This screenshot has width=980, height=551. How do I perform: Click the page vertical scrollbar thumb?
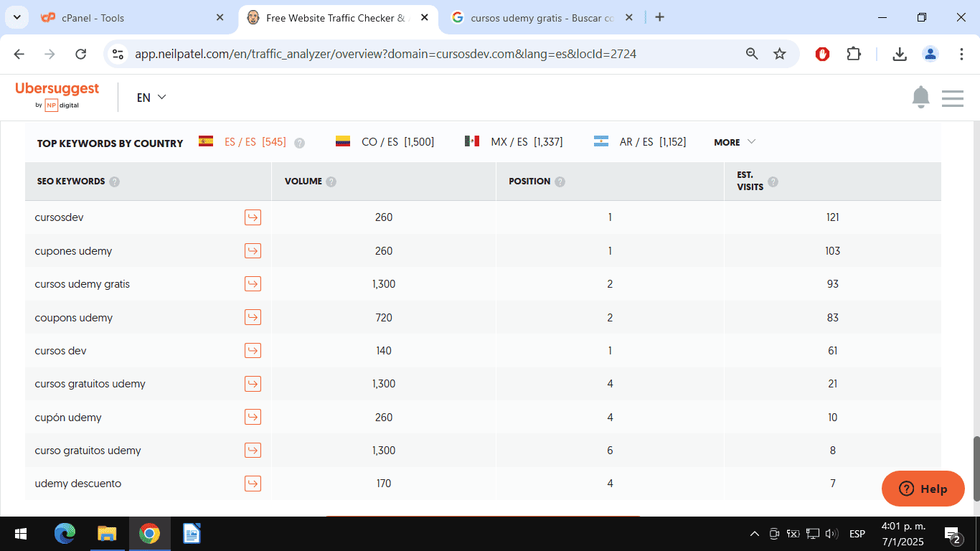click(x=975, y=468)
